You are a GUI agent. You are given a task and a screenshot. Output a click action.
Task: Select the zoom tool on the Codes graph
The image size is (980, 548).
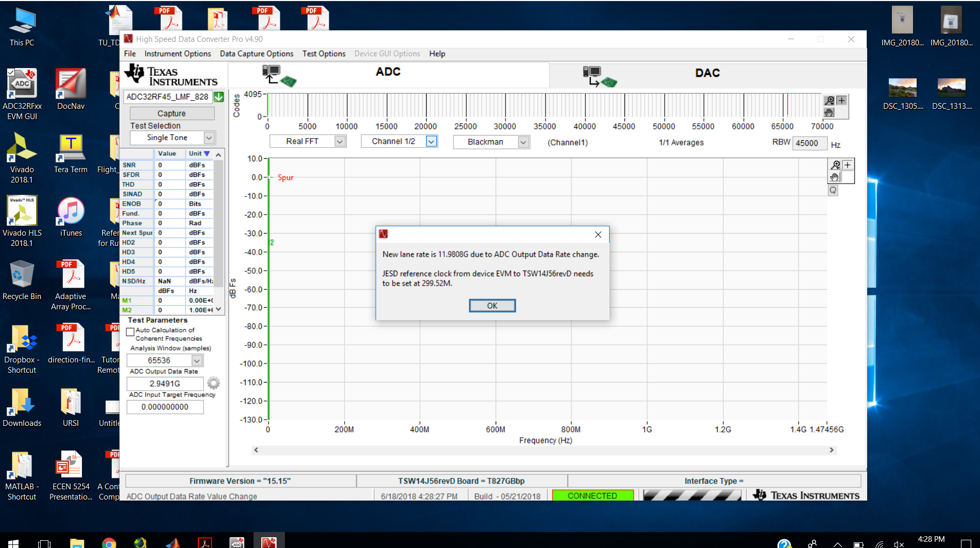tap(829, 101)
